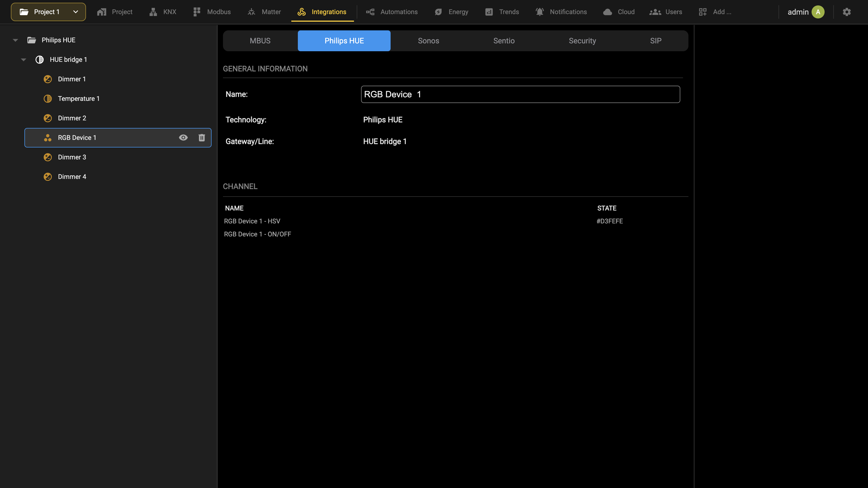Click the Dimmer 3 icon
Screen dimensions: 868x488
click(x=48, y=157)
